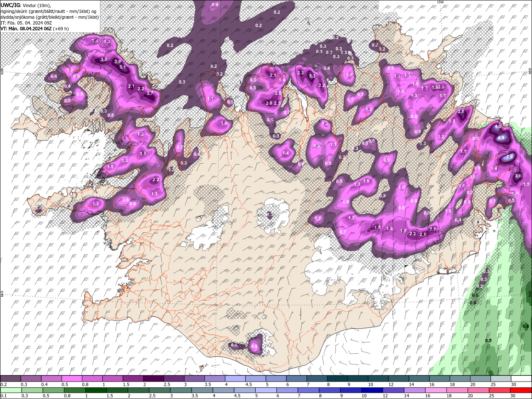The height and width of the screenshot is (399, 532).
Task: Click the '3.1' snowfall value label
Action: point(123,67)
